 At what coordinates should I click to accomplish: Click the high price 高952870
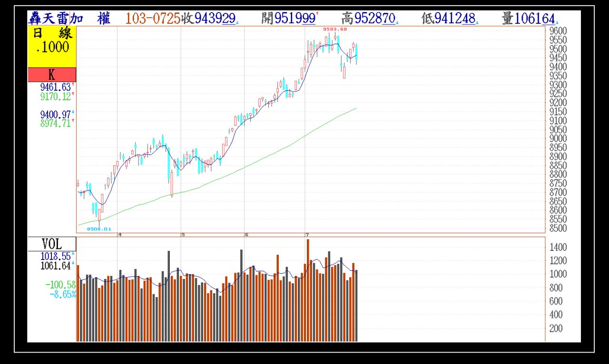369,19
